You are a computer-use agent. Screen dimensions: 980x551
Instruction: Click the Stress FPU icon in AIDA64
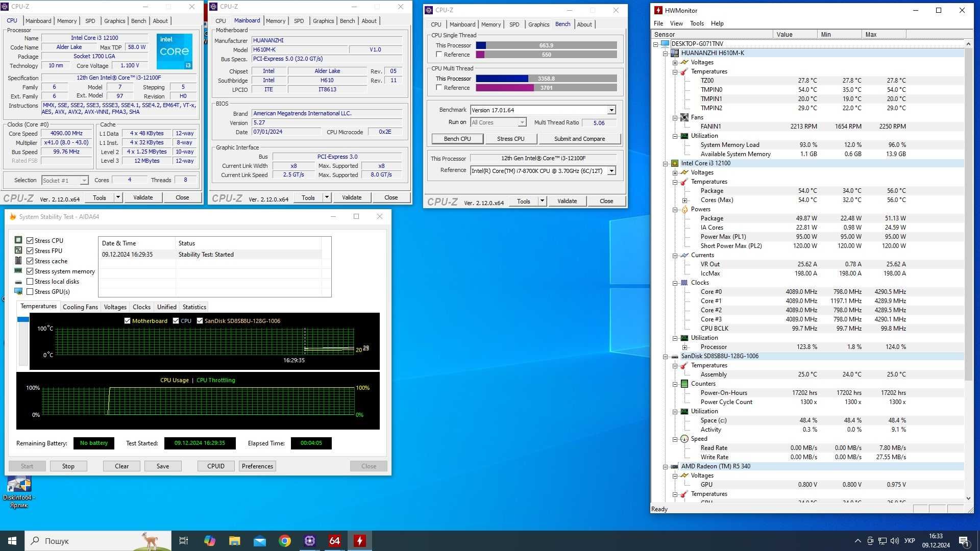(18, 251)
